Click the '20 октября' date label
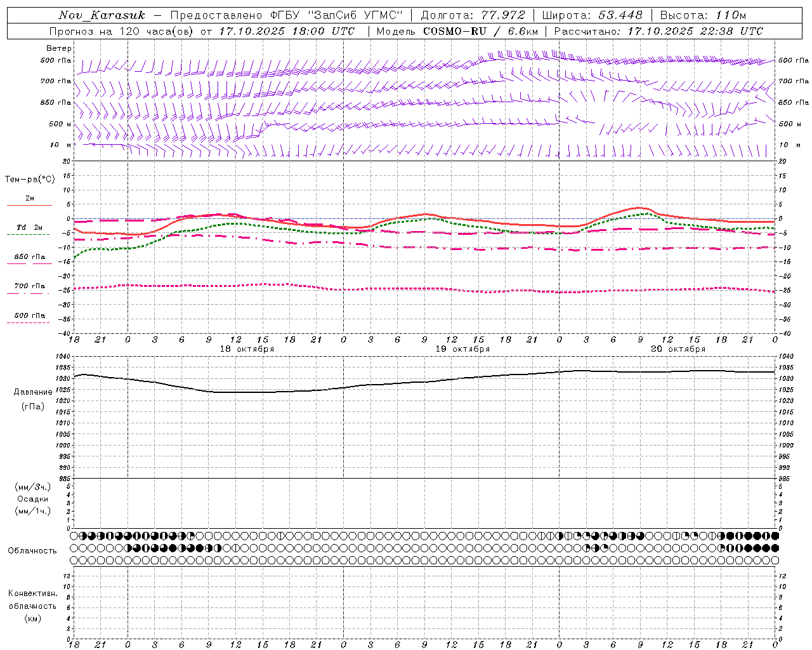812x650 pixels. (x=678, y=349)
